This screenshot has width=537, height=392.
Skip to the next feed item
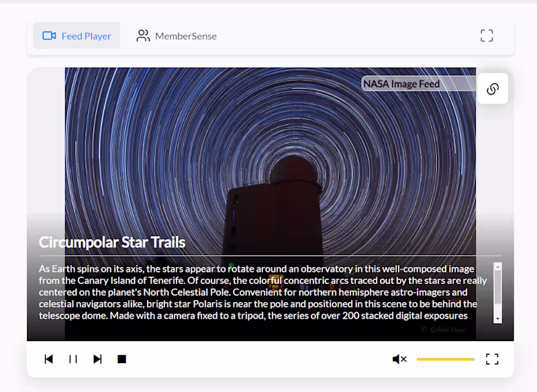(x=97, y=359)
